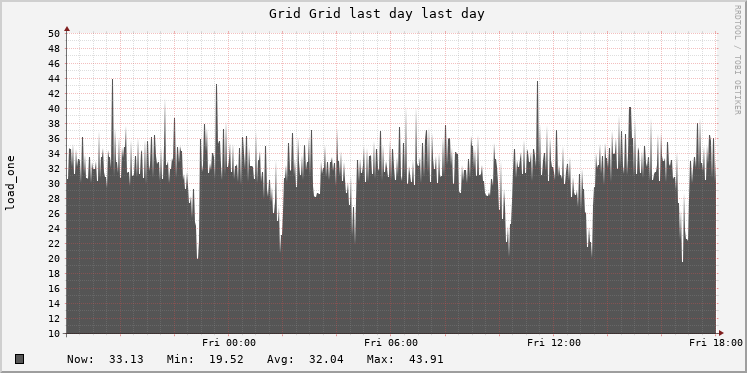Click the 'Now: 33.13' legend value
This screenshot has height=373, width=747.
(105, 359)
